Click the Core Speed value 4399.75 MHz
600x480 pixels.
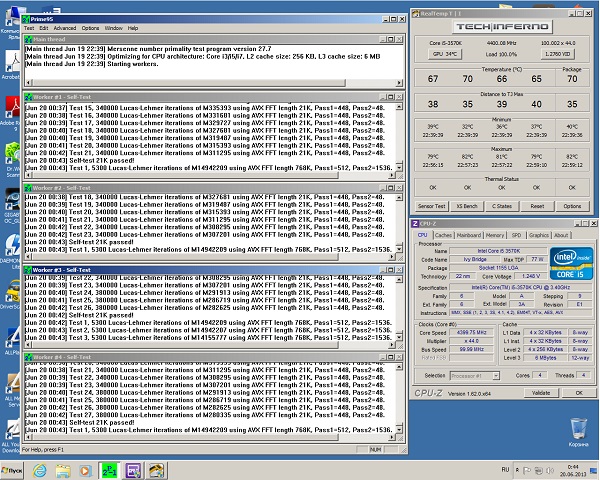tap(471, 333)
